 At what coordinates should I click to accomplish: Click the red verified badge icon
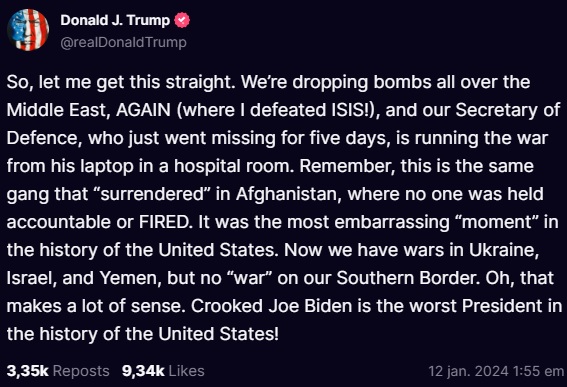click(x=182, y=20)
